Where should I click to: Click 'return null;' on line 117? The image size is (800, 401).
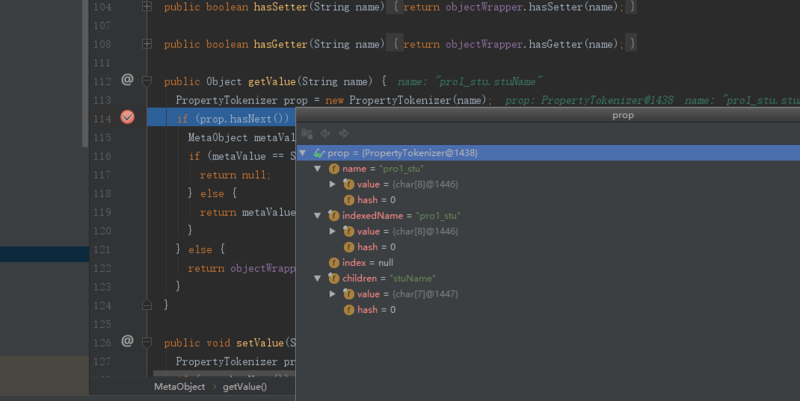[x=235, y=175]
